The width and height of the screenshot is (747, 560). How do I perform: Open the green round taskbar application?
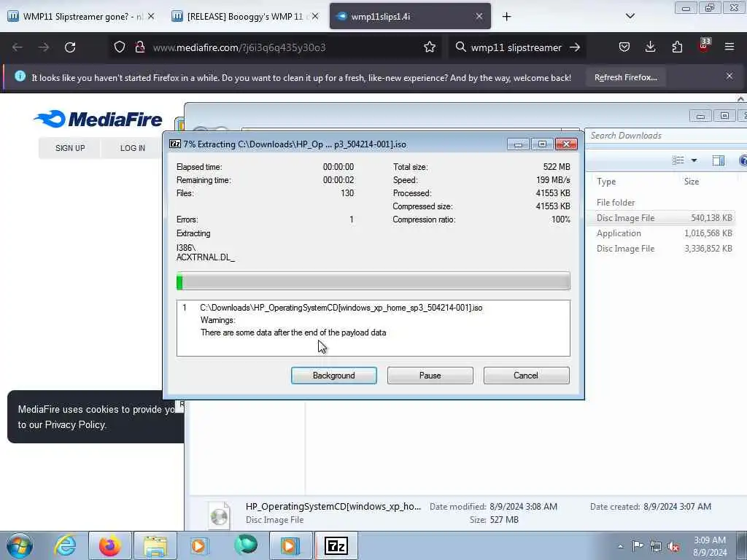tap(246, 545)
